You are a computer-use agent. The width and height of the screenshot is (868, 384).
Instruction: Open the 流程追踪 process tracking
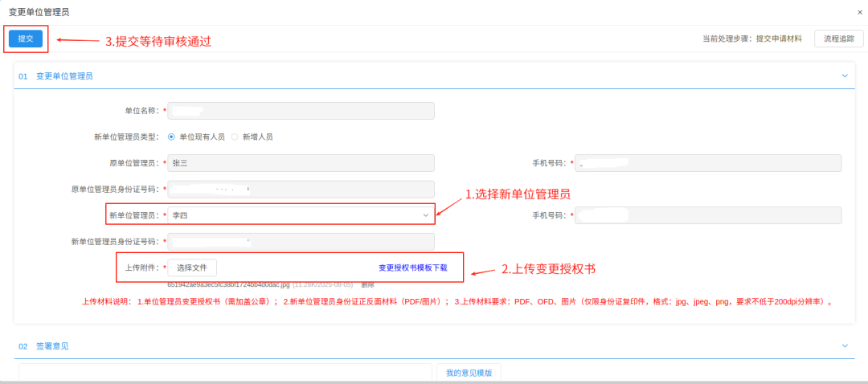click(x=839, y=39)
